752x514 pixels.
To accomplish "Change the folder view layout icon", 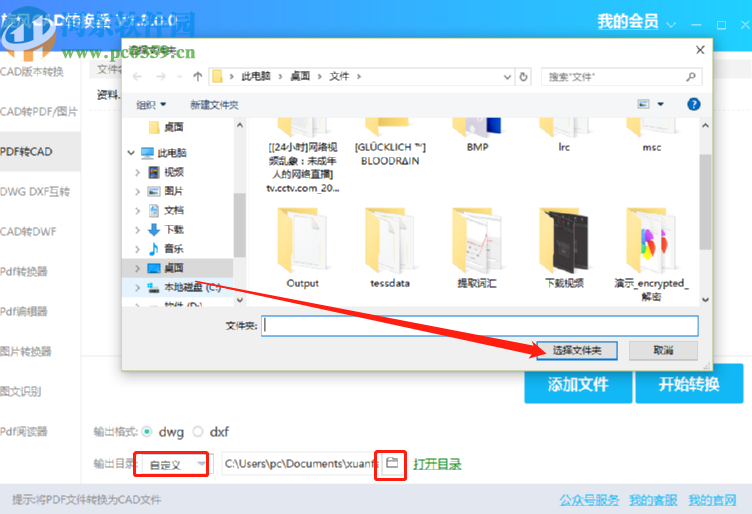I will click(x=643, y=104).
